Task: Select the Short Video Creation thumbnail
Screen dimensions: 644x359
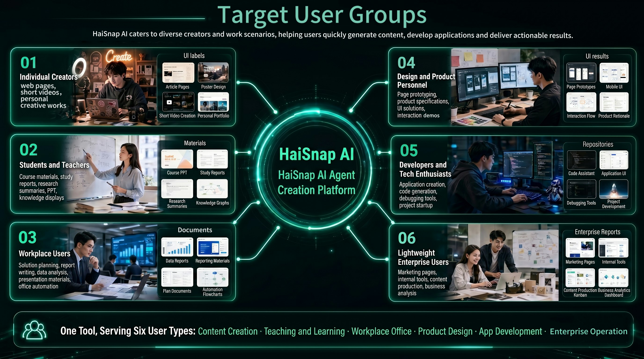Action: tap(178, 102)
